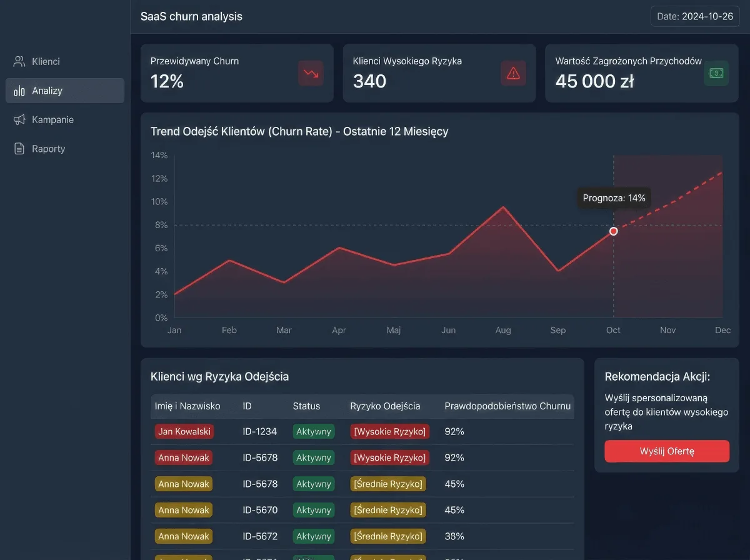Click Średnie Ryzyko badge for ID-5670
Screen dimensions: 750x560
coord(388,510)
